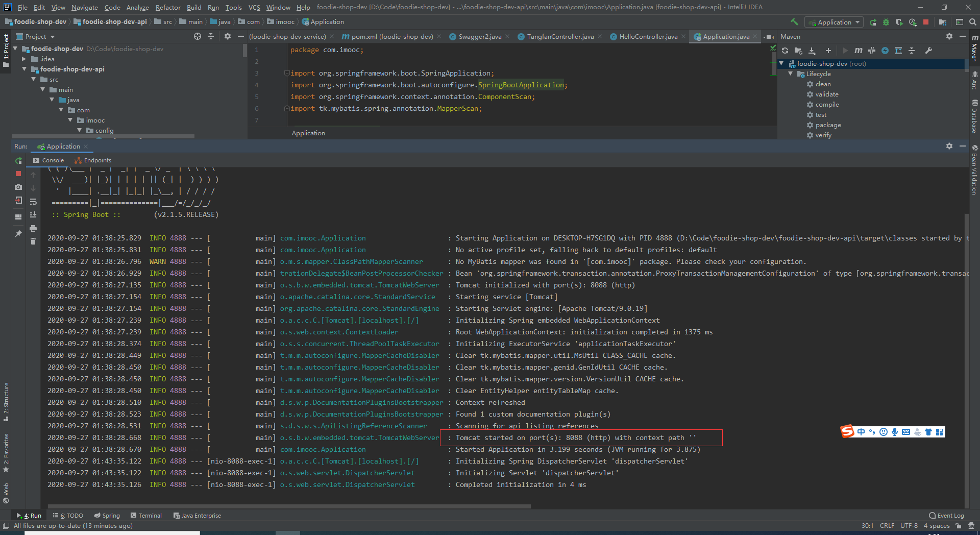This screenshot has width=980, height=535.
Task: Clear console output with trash icon
Action: click(33, 241)
